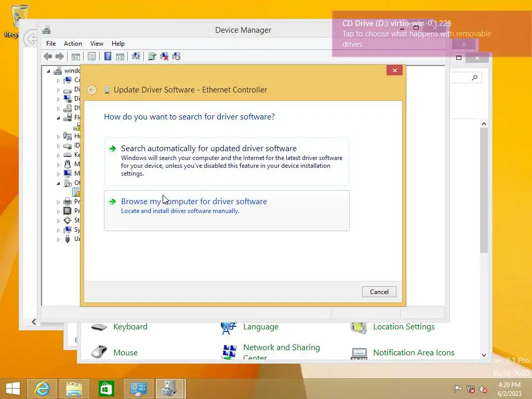Expand the Display adapters category node
This screenshot has height=399, width=532.
coord(58,99)
